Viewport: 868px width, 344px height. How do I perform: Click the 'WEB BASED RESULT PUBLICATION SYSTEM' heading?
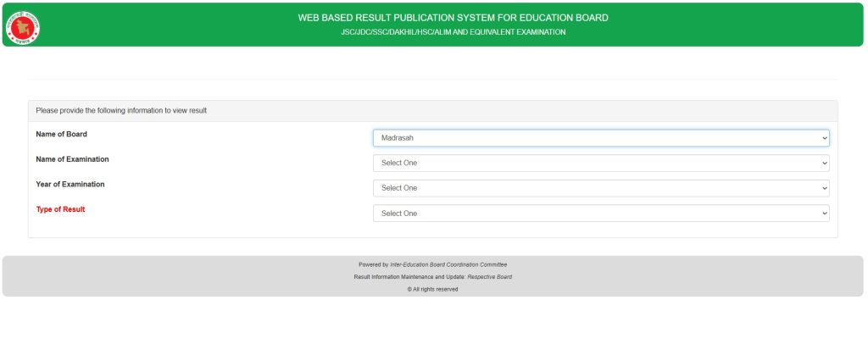pos(453,18)
